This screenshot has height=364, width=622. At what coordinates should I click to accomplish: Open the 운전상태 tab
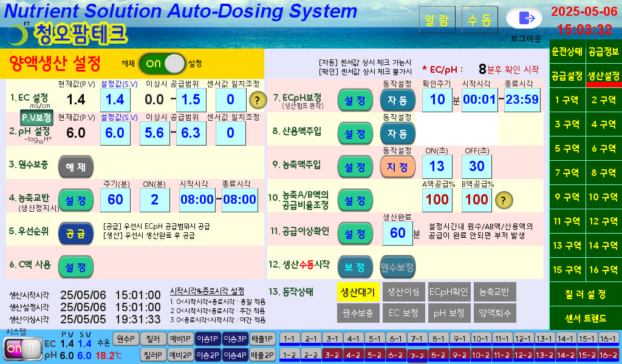pos(567,52)
